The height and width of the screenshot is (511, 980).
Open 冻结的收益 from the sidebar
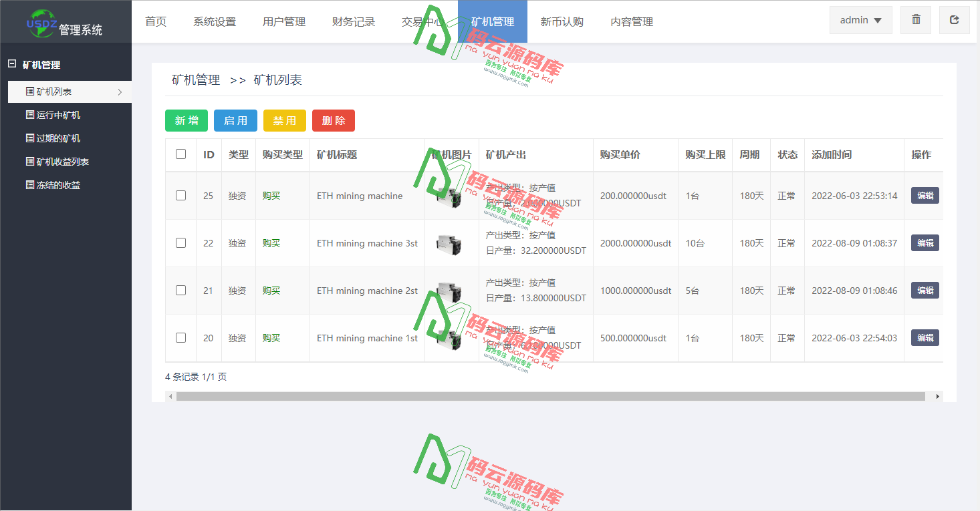tap(53, 184)
